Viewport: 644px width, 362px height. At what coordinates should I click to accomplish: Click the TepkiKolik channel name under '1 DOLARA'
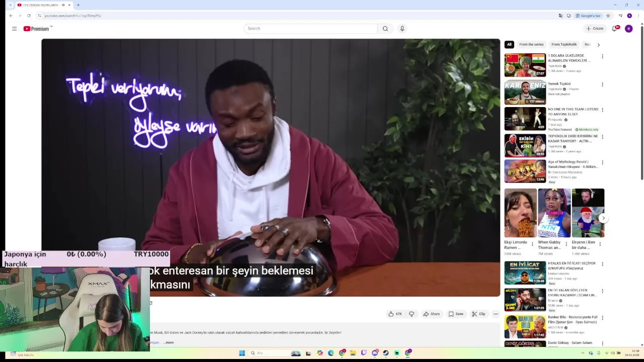pos(555,66)
